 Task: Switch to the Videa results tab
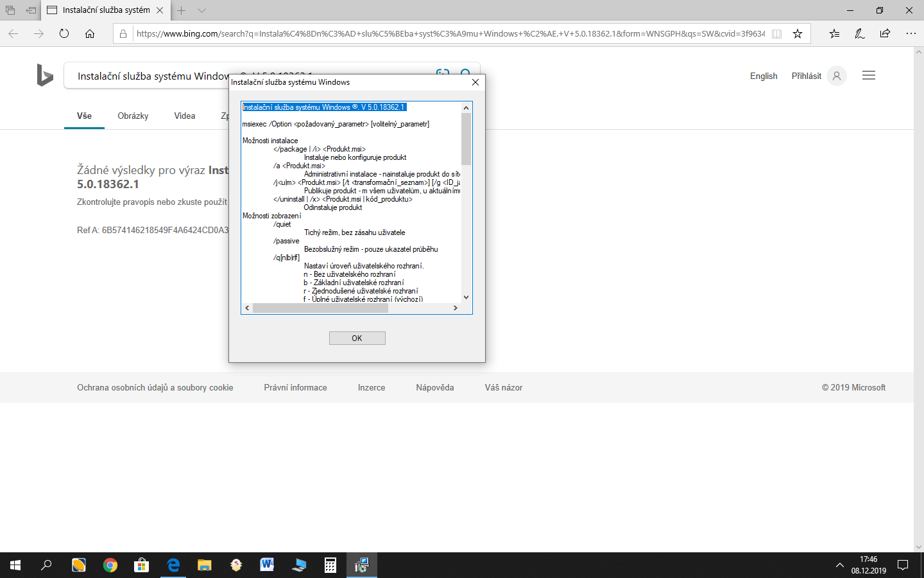point(185,116)
